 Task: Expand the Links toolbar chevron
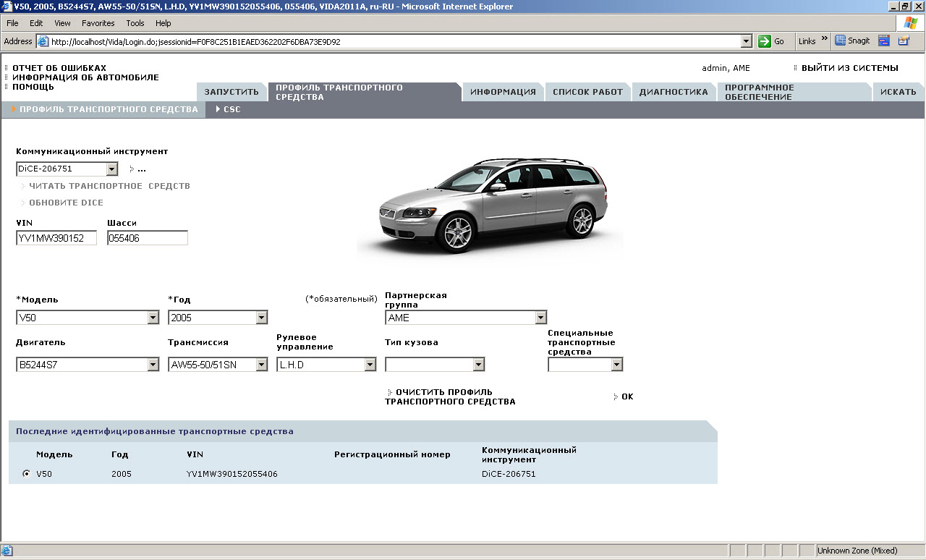pos(824,40)
